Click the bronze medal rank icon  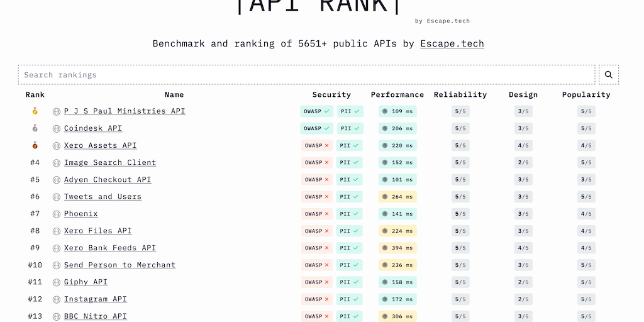[x=35, y=145]
